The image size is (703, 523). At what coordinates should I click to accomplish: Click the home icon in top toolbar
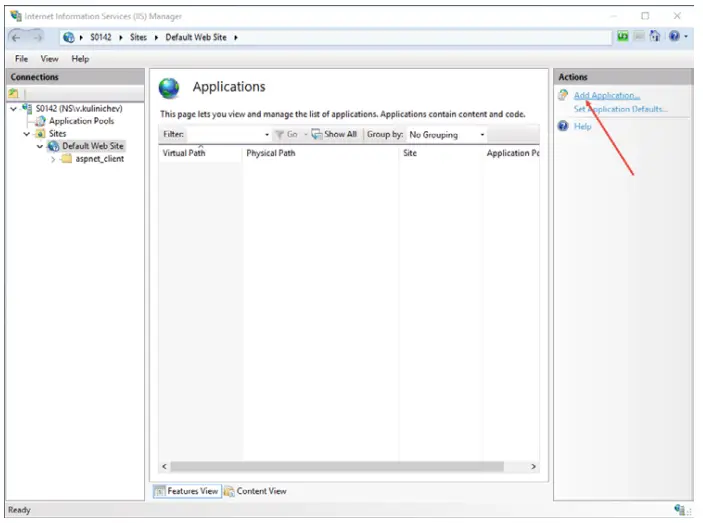tap(655, 36)
